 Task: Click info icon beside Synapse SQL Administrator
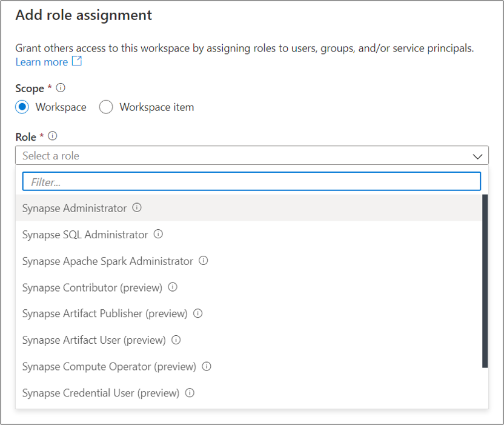[x=158, y=234]
